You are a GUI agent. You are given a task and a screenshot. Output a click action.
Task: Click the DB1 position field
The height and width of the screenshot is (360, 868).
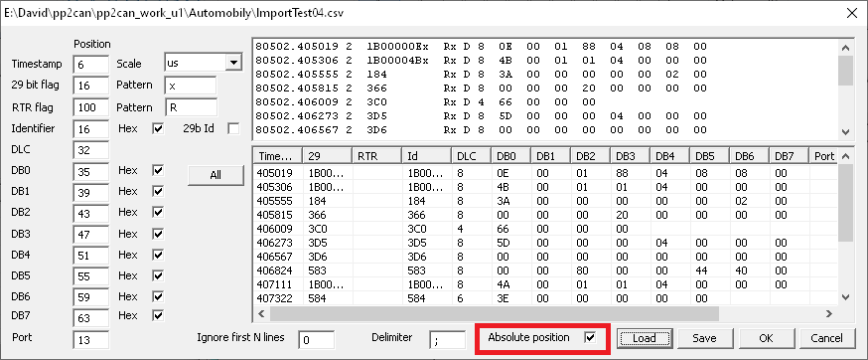click(x=90, y=192)
